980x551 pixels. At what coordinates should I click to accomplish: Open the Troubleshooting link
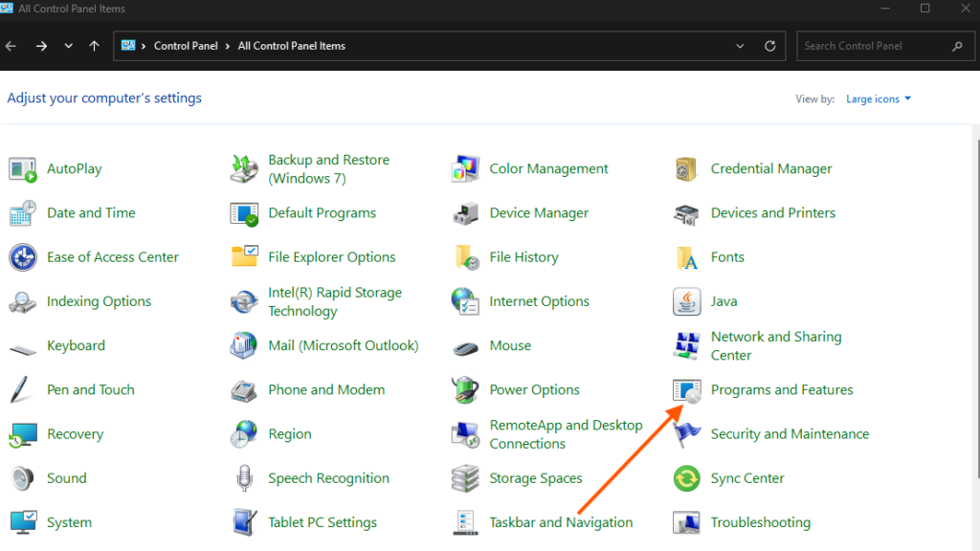(761, 523)
